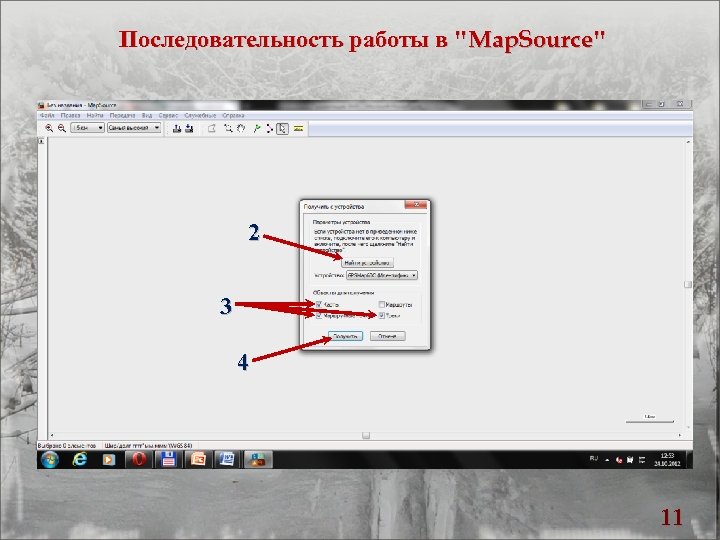Click the map scroll-up arrow
720x540 pixels.
tap(688, 142)
